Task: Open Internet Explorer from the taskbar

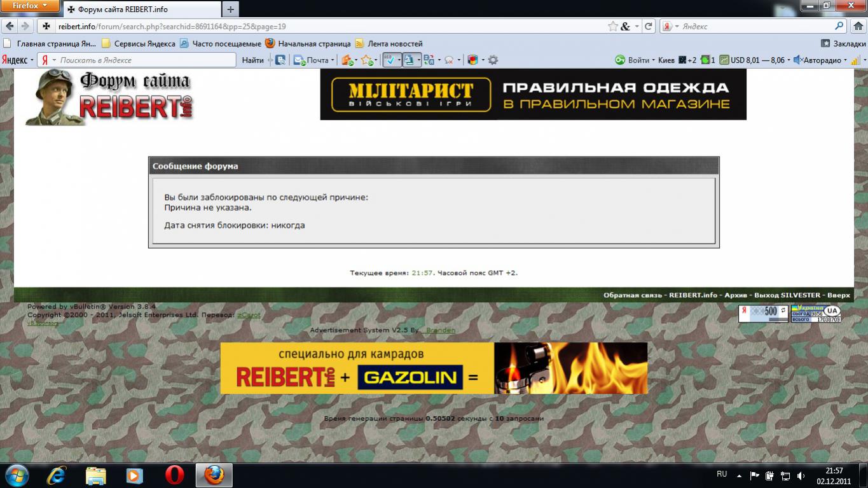Action: pyautogui.click(x=56, y=475)
